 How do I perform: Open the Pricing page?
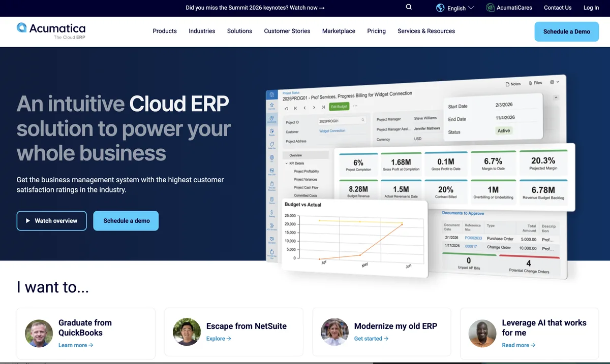[x=376, y=31]
